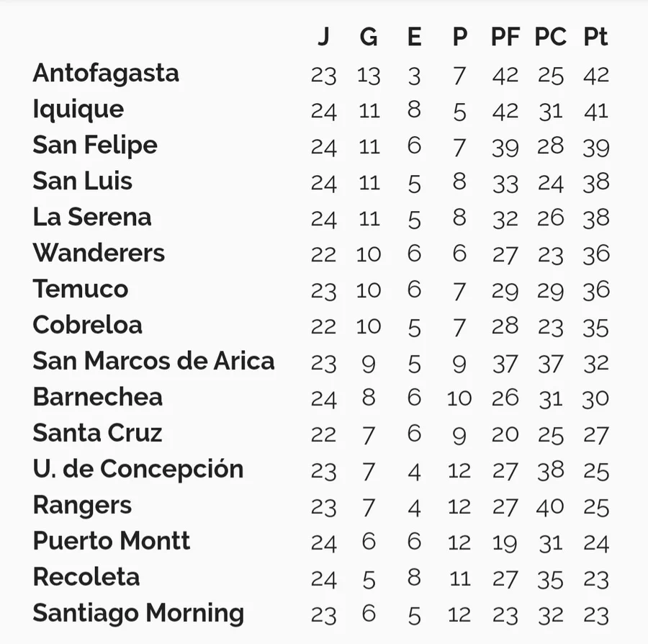This screenshot has height=644, width=648.
Task: Click the G column header
Action: [369, 37]
